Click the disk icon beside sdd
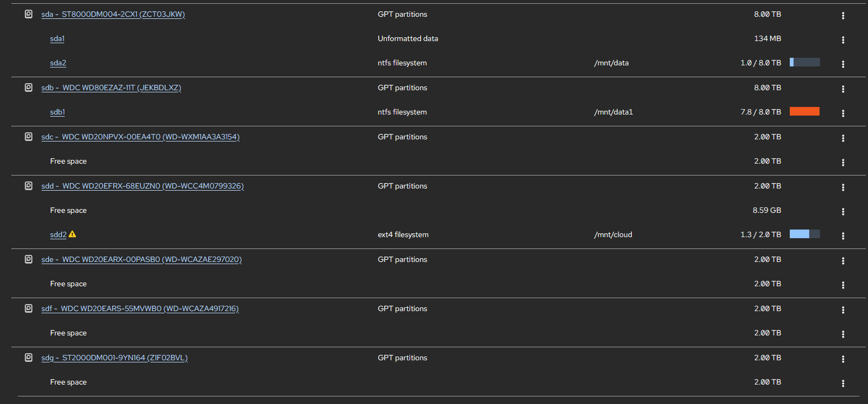 pyautogui.click(x=29, y=186)
